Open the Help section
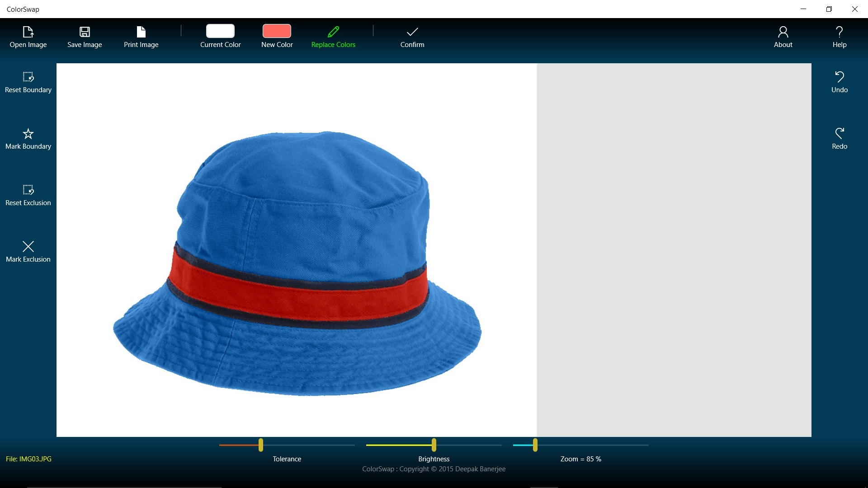Screen dimensions: 868x488 (840, 37)
